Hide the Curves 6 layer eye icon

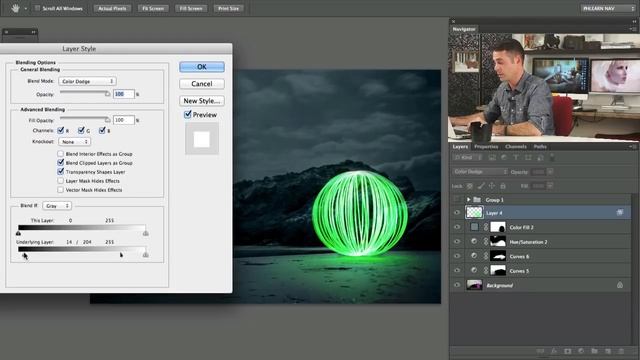point(457,256)
